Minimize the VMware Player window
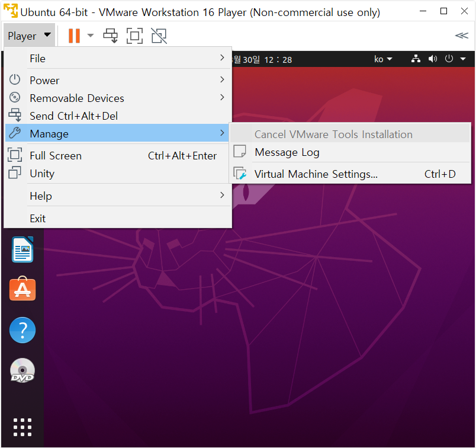This screenshot has width=476, height=448. pos(423,11)
